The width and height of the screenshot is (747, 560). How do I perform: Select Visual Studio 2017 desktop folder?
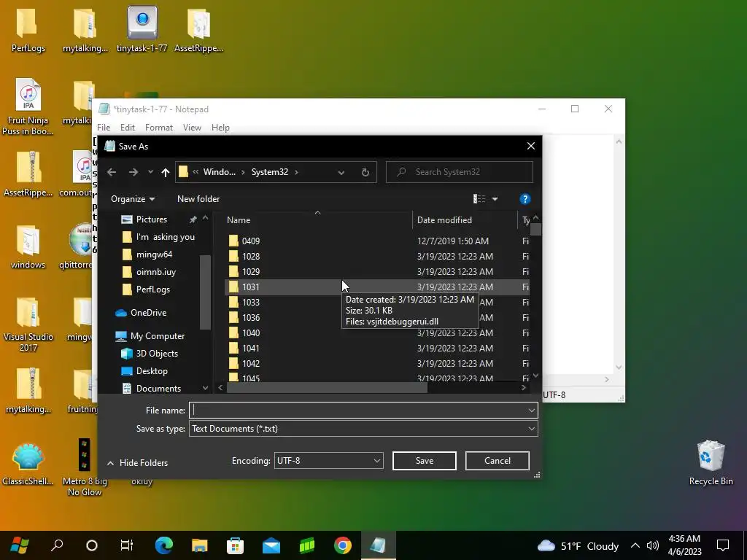(28, 324)
